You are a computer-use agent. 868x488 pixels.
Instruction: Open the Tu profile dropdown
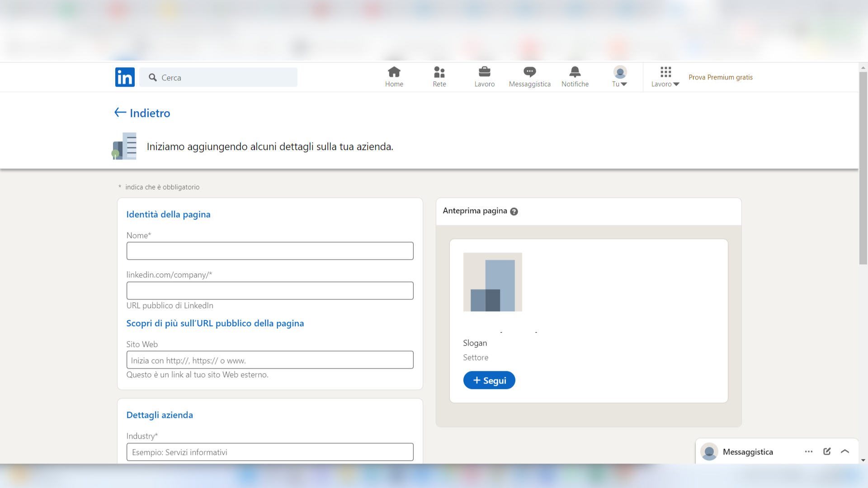pyautogui.click(x=620, y=77)
